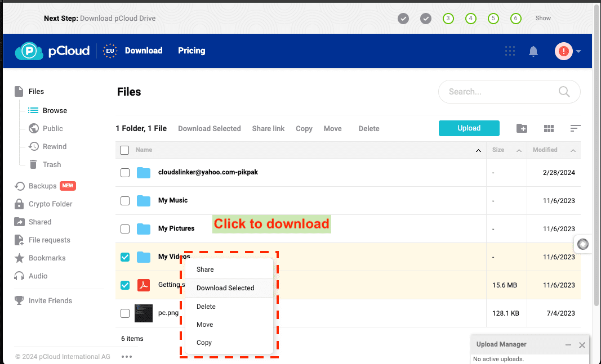Click the red PDF file icon
Screen dimensions: 601x364
pyautogui.click(x=144, y=285)
